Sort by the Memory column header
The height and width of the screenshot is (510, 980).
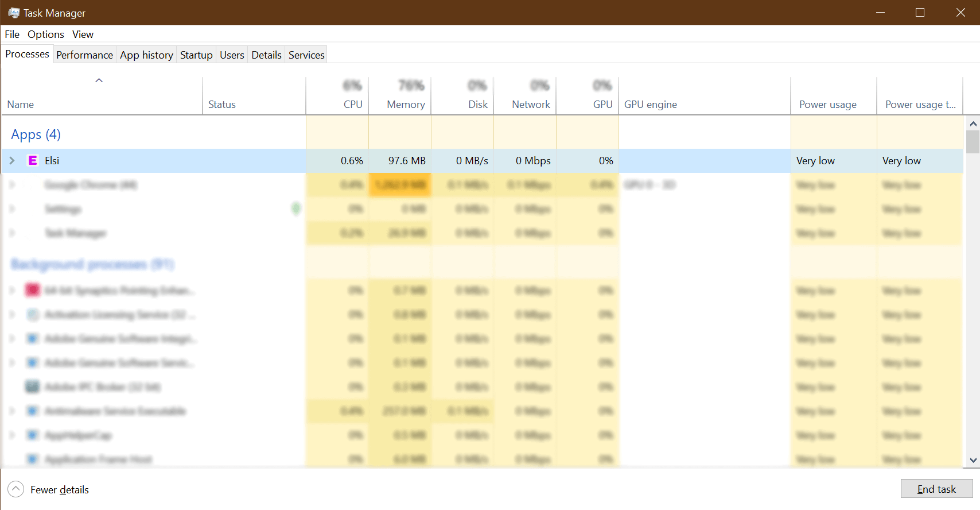pos(400,96)
